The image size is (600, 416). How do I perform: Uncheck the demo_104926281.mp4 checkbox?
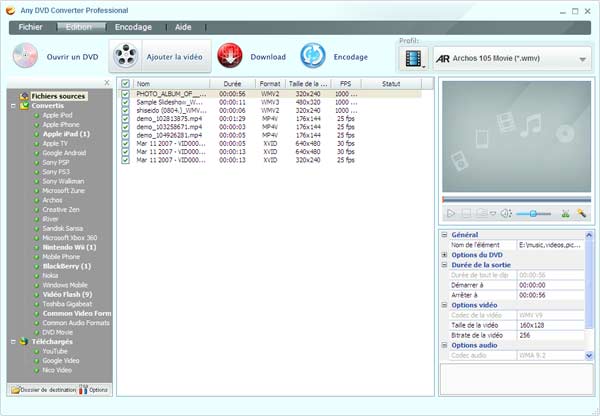125,135
